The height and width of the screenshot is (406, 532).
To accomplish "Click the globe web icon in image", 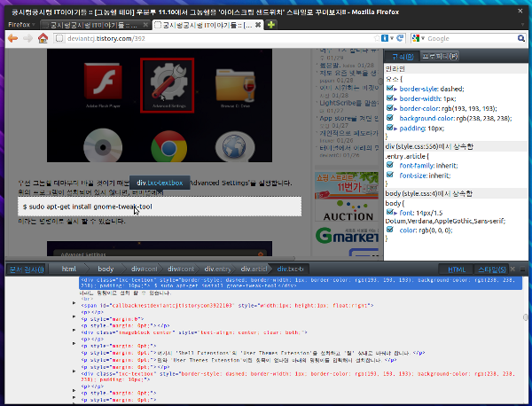I will click(x=235, y=146).
